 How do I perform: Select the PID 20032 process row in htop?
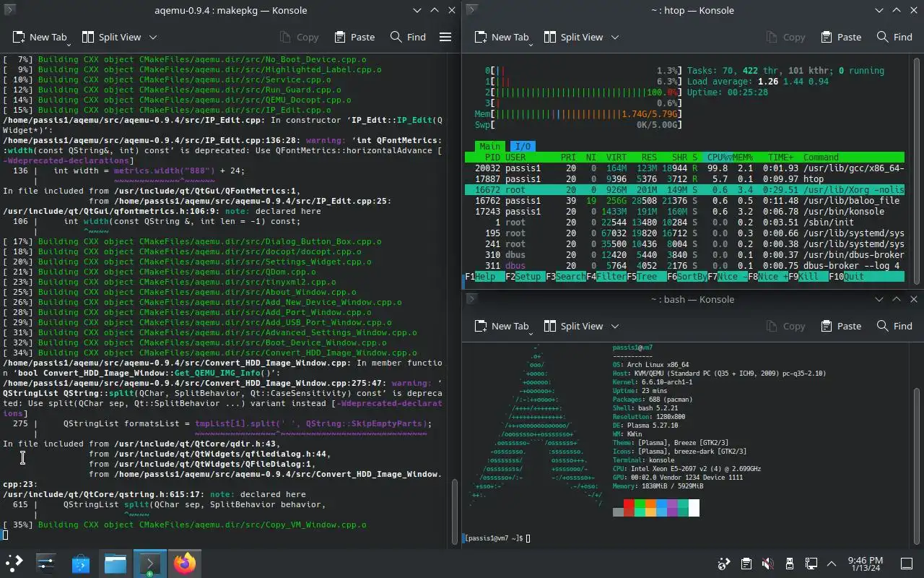tap(684, 168)
